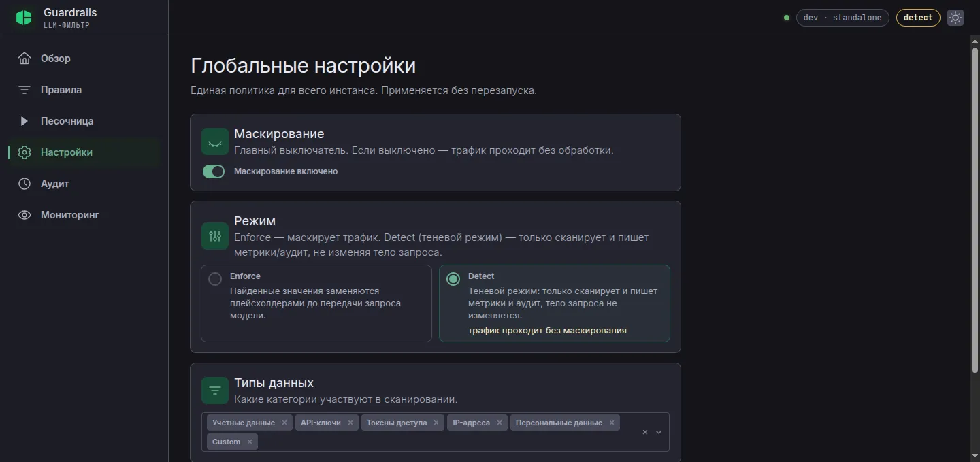This screenshot has height=462, width=980.
Task: Clear all selected data types
Action: point(645,432)
